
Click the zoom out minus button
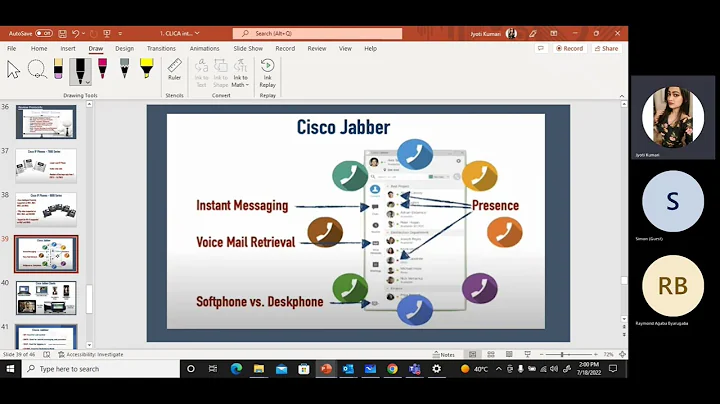click(541, 354)
